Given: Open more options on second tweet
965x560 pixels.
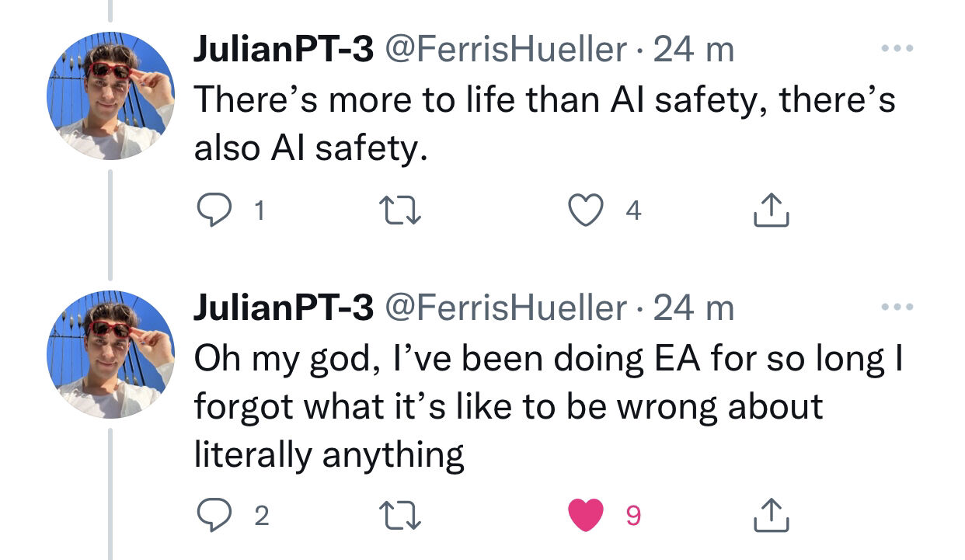Looking at the screenshot, I should tap(898, 308).
